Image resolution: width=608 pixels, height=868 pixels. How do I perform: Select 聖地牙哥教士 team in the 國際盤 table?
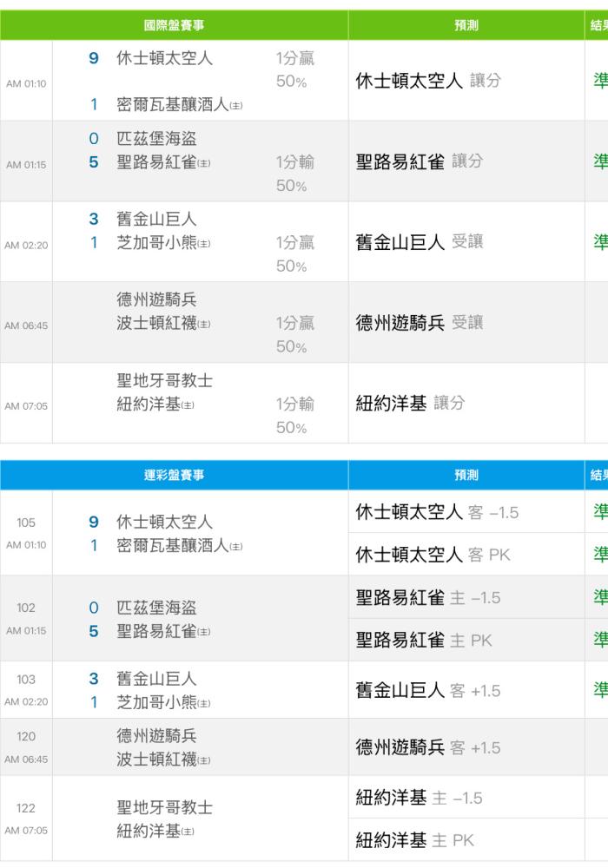(164, 380)
